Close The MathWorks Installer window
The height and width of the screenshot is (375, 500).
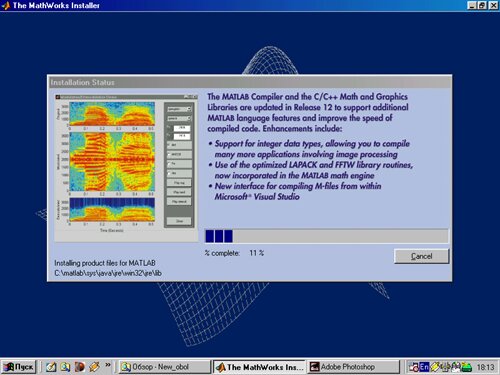click(x=493, y=5)
